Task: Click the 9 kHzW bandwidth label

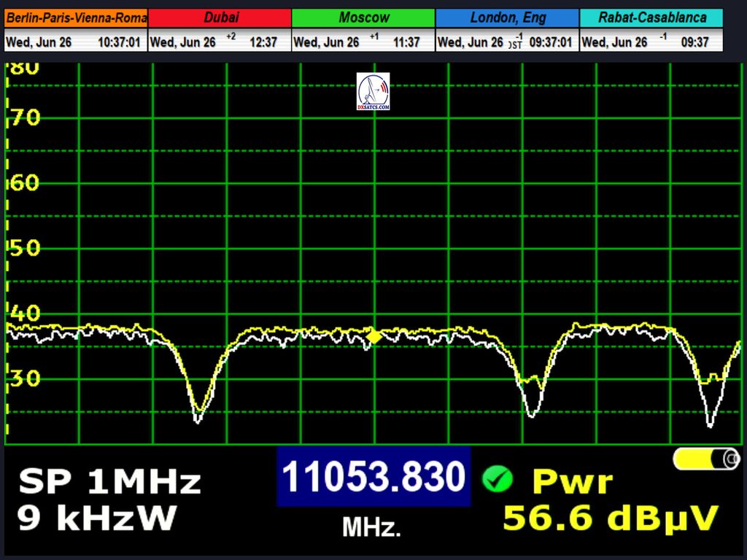Action: coord(97,518)
